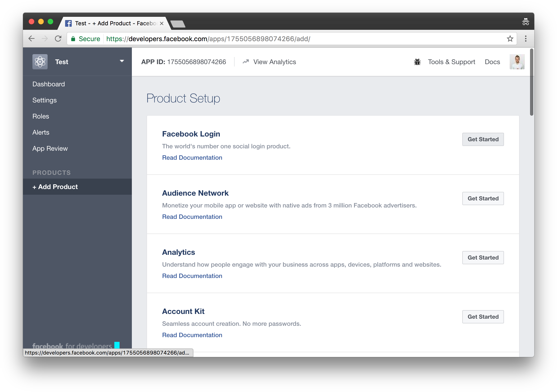This screenshot has height=392, width=557.
Task: Click the Analytics product heading
Action: tap(178, 252)
